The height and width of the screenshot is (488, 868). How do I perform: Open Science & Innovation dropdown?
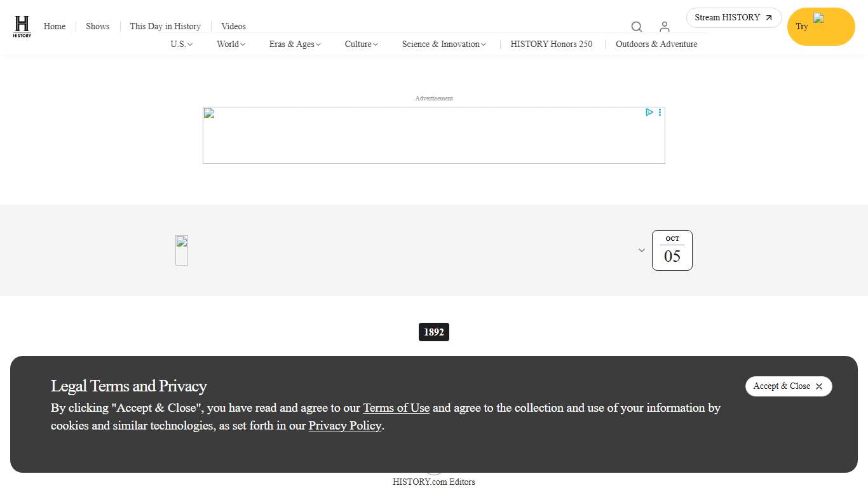click(x=444, y=44)
